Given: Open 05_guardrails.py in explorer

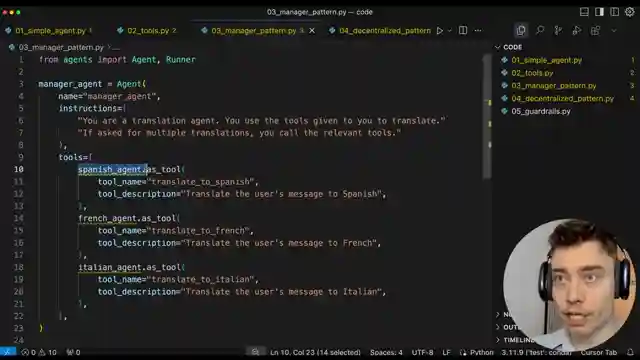Looking at the screenshot, I should (541, 111).
